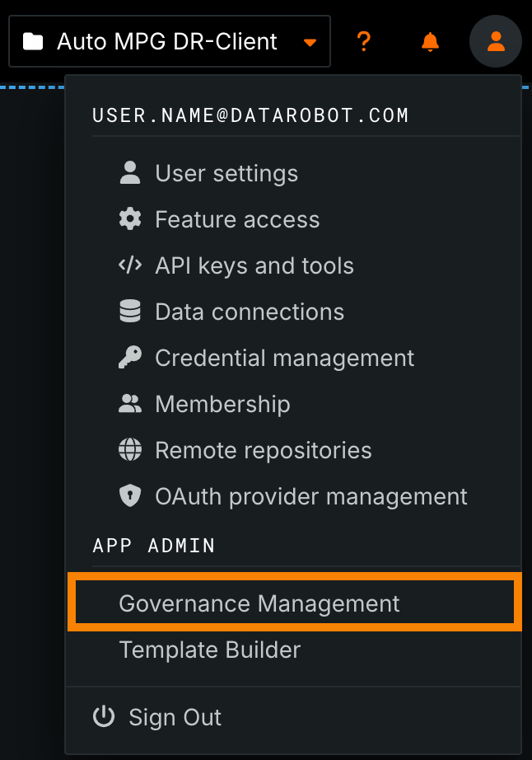Click the code brackets icon for API keys
The height and width of the screenshot is (760, 532).
(130, 265)
